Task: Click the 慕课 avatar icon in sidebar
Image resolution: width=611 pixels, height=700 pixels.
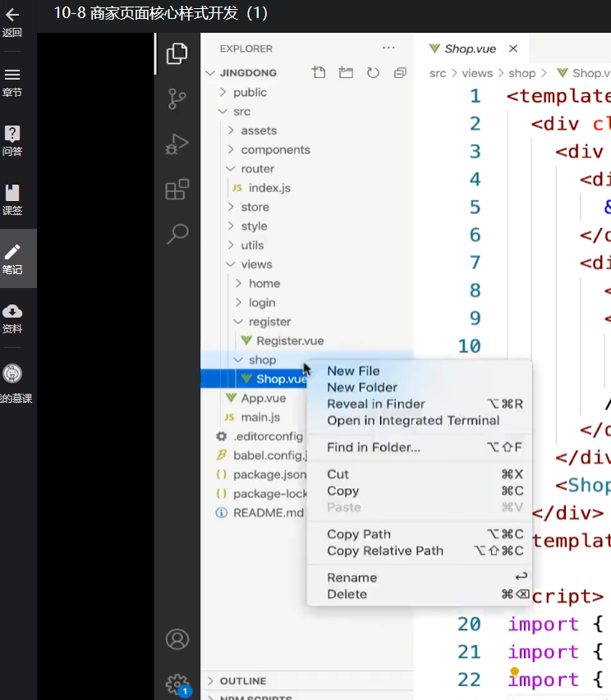Action: coord(12,373)
